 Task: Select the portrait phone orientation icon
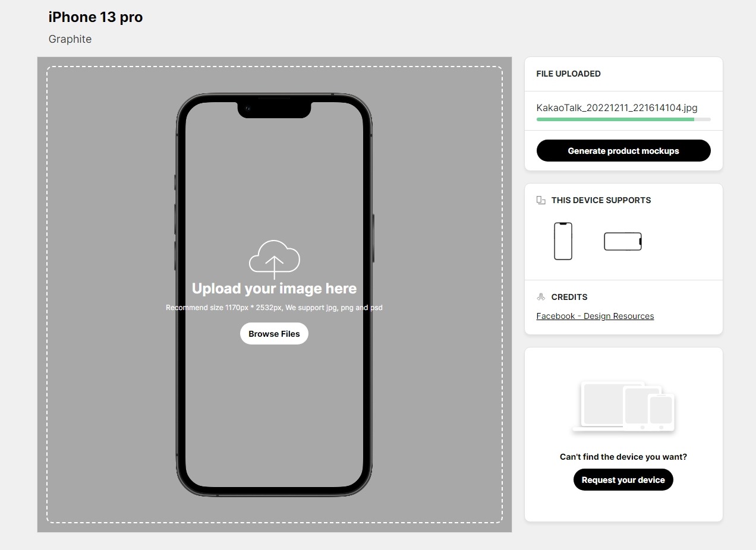pos(563,241)
